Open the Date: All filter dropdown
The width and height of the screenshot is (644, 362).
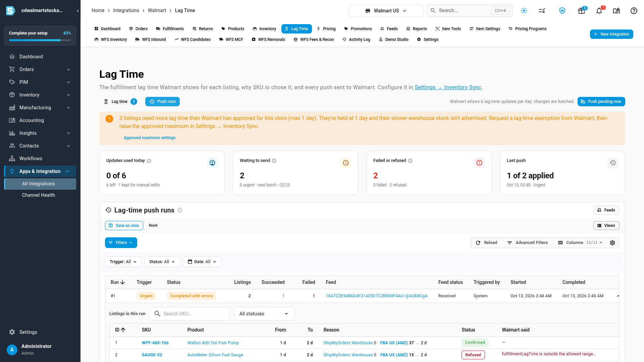[x=202, y=262]
